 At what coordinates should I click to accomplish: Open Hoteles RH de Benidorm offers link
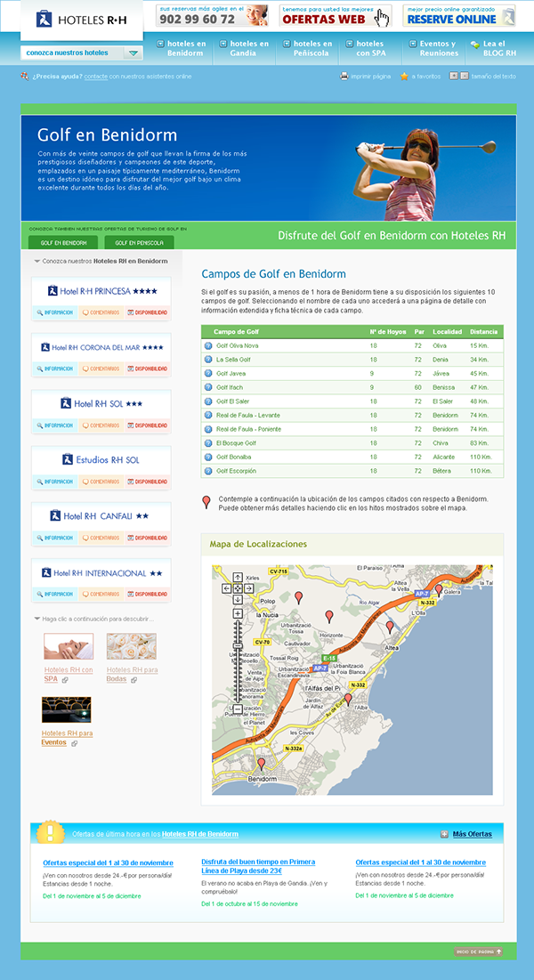coord(200,834)
